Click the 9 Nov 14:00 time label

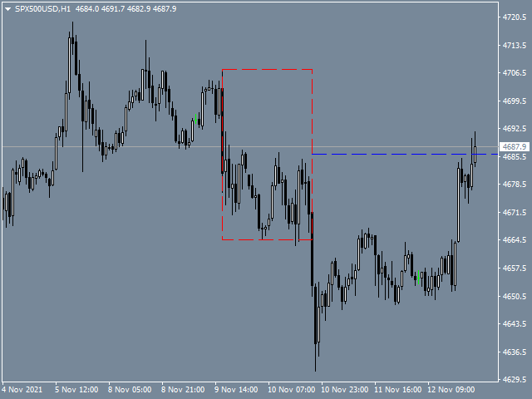point(236,390)
